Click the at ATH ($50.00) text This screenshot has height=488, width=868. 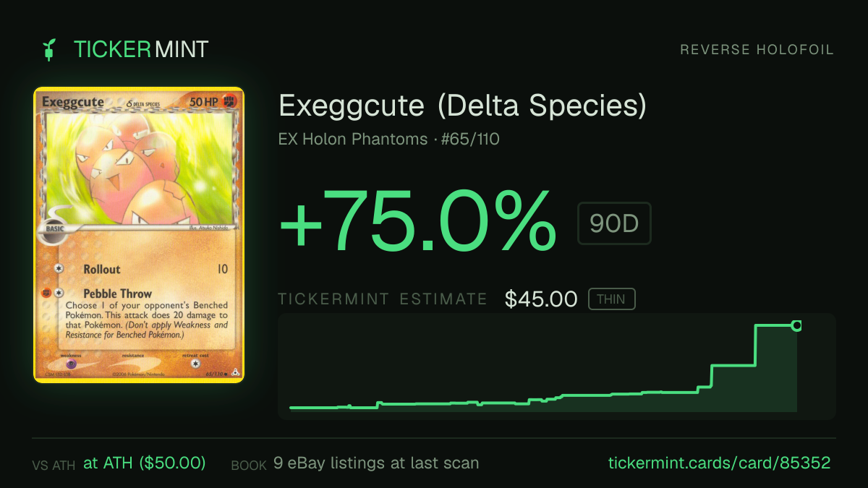[145, 463]
